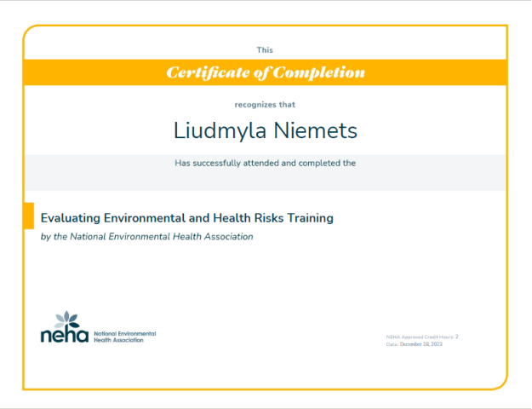Screen dimensions: 532x409
Task: Click the 'Certificate of Completion' heading
Action: (266, 72)
